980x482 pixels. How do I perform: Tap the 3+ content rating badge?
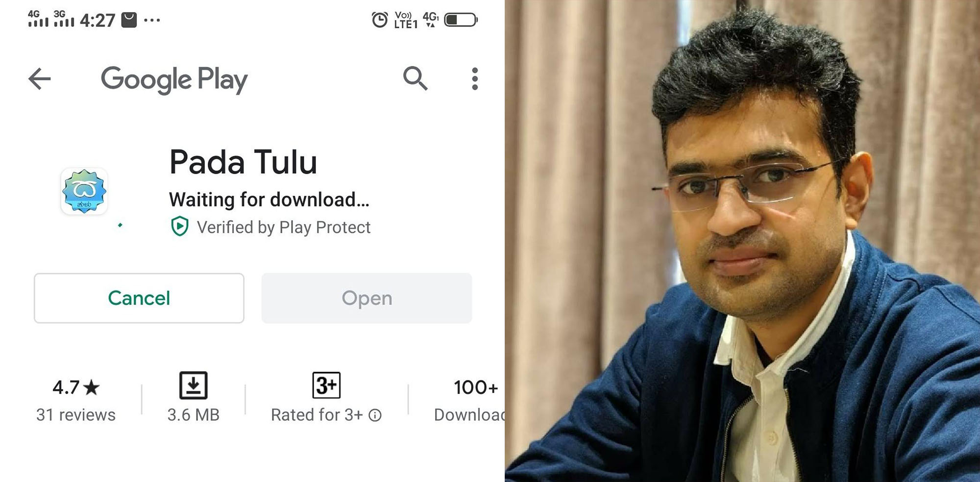(x=326, y=385)
